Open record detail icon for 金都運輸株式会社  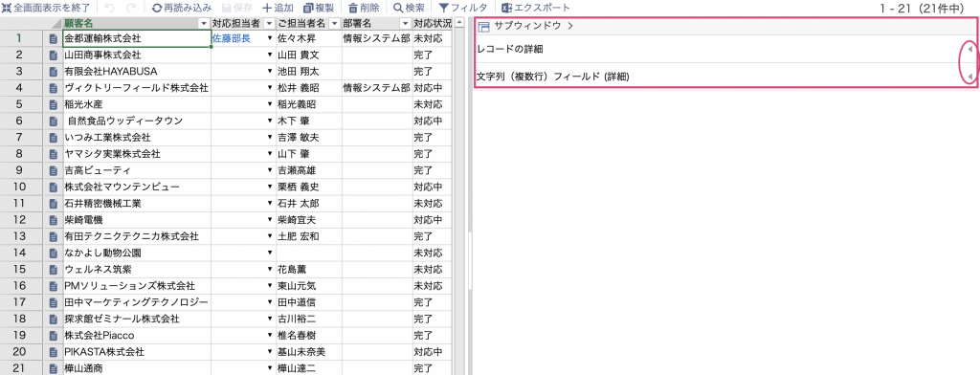click(x=54, y=39)
